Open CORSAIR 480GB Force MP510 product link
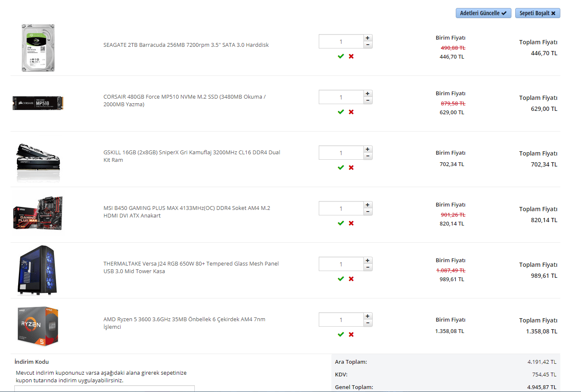The image size is (581, 392). click(185, 100)
